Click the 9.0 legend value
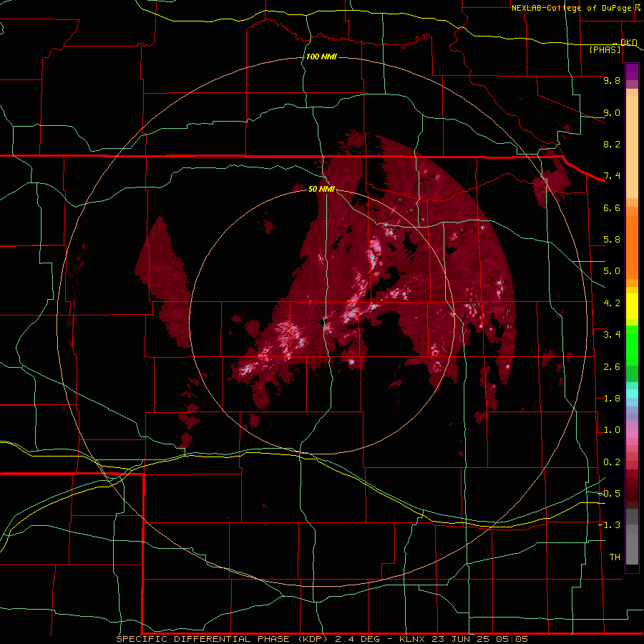This screenshot has width=644, height=644. tap(612, 112)
